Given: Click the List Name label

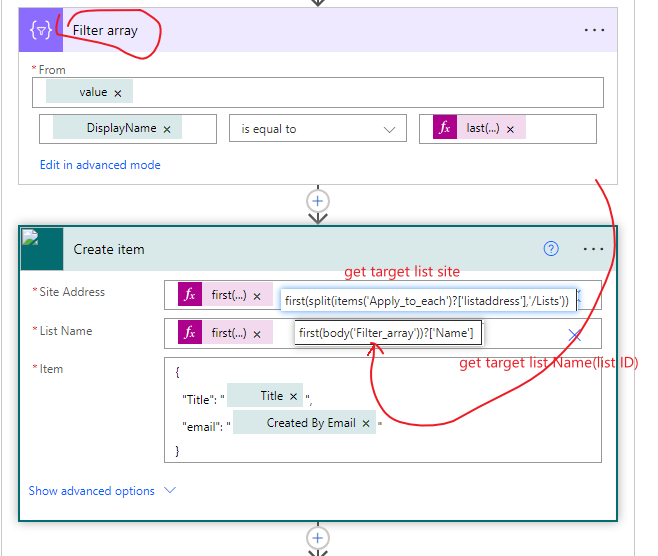Looking at the screenshot, I should 66,331.
